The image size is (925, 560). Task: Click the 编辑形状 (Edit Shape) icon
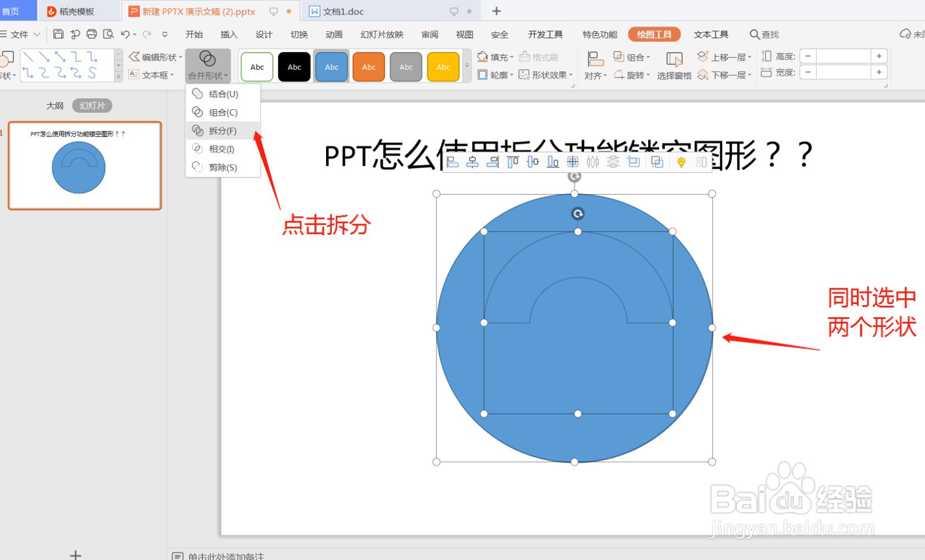[154, 57]
